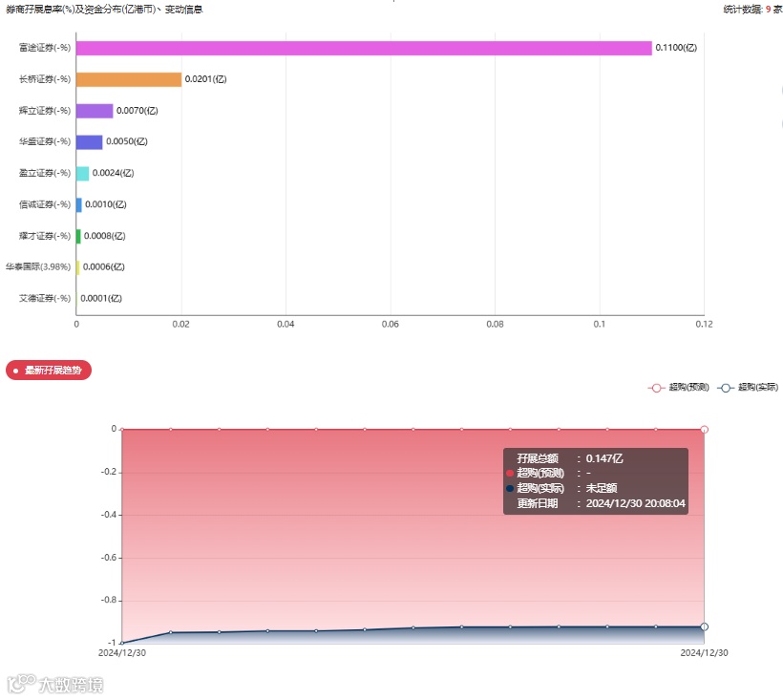The height and width of the screenshot is (700, 783).
Task: Click the 华盛证券 blue bar
Action: point(90,141)
